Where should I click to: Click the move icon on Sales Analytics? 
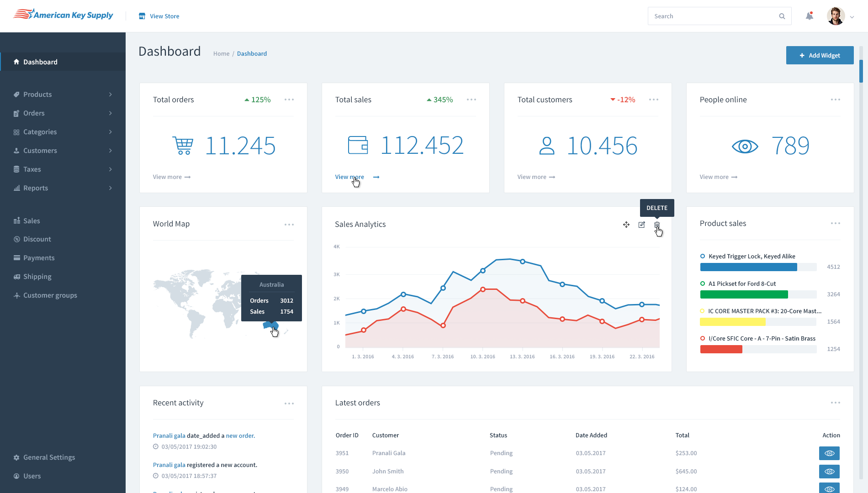pyautogui.click(x=626, y=225)
